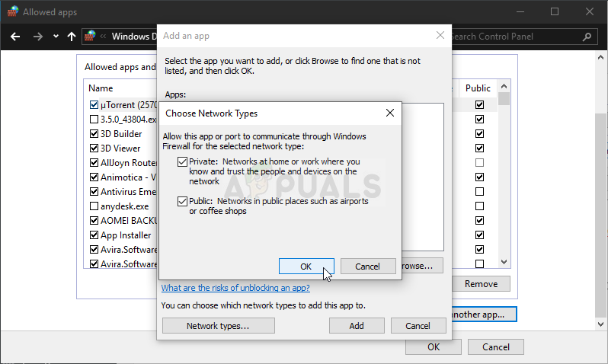The width and height of the screenshot is (608, 364).
Task: Click the up arrow navigation icon
Action: [x=72, y=37]
